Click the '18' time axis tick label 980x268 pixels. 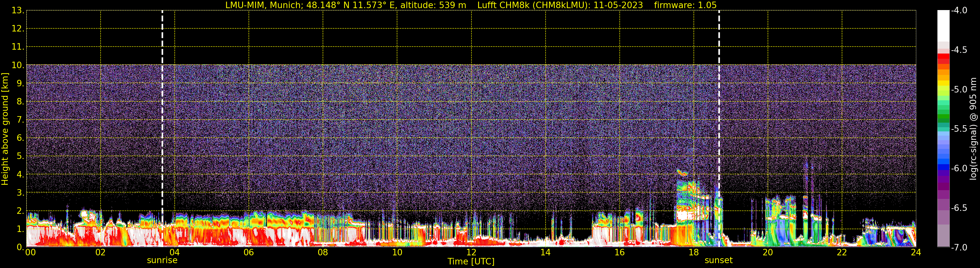694,252
